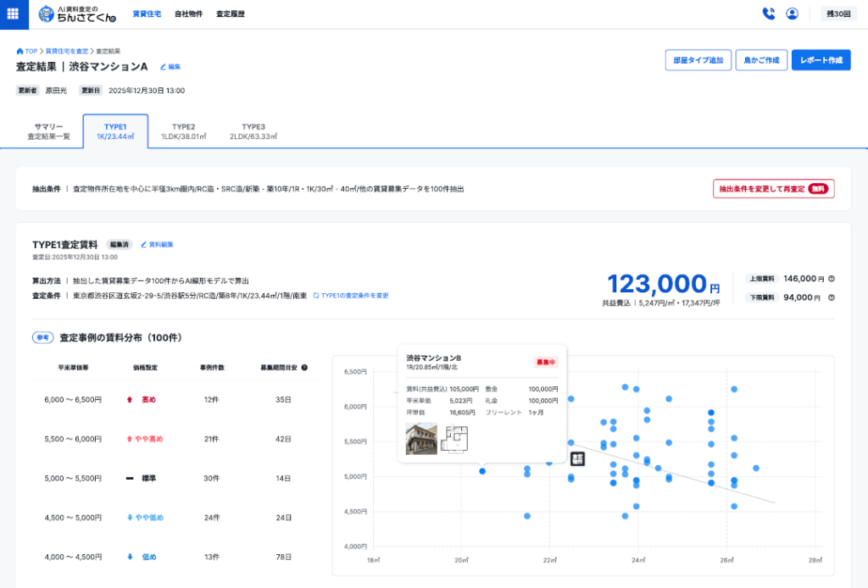Open the user account profile icon

coord(792,14)
